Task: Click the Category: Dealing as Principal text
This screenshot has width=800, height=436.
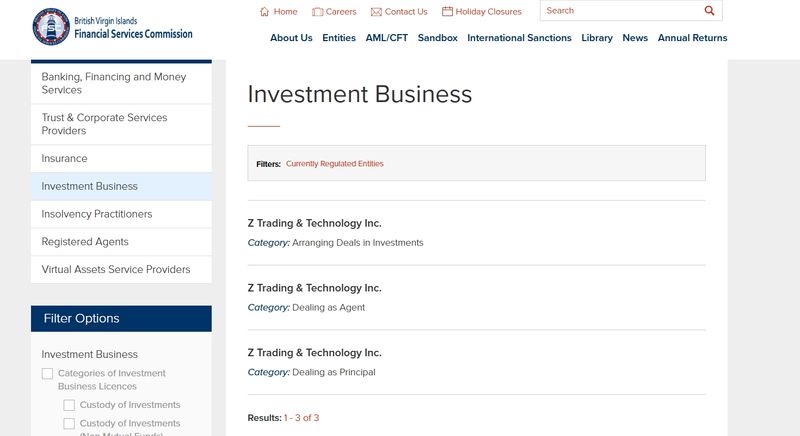Action: point(311,373)
